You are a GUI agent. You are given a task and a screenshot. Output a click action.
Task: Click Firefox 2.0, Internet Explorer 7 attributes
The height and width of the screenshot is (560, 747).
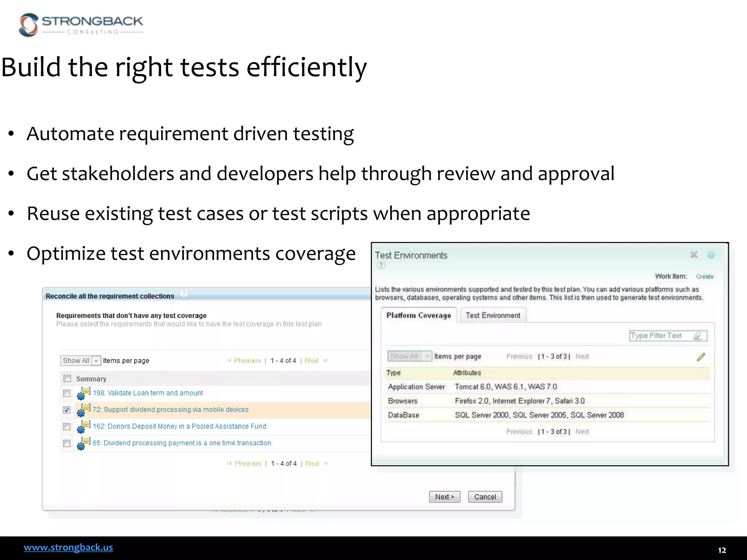tap(520, 401)
